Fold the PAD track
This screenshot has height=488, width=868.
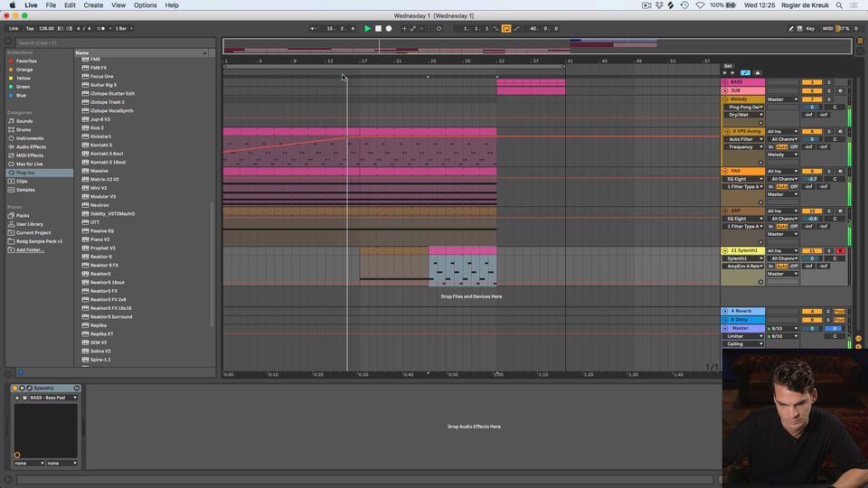click(x=725, y=171)
